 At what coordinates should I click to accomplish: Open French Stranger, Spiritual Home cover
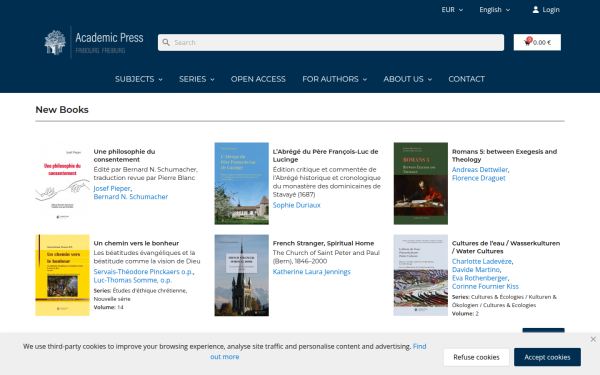point(241,275)
